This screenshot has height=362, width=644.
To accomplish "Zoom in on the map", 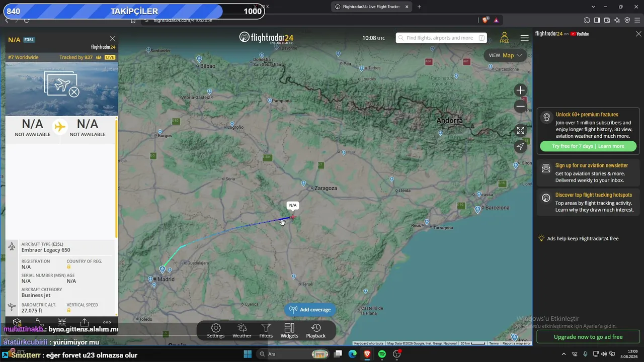I will 521,90.
